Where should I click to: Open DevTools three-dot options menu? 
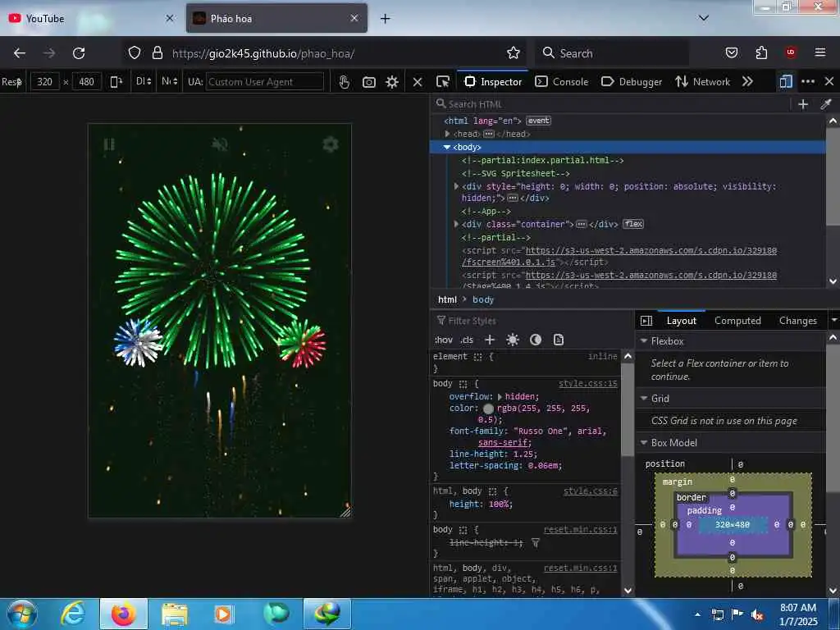(x=808, y=81)
